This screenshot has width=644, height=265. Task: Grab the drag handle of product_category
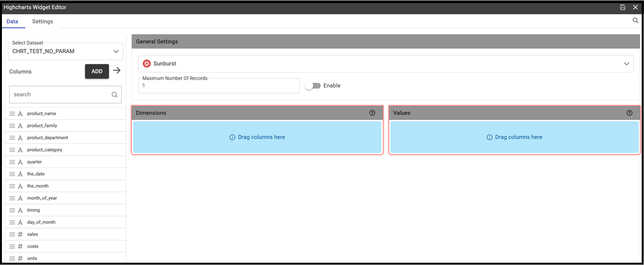pos(12,150)
